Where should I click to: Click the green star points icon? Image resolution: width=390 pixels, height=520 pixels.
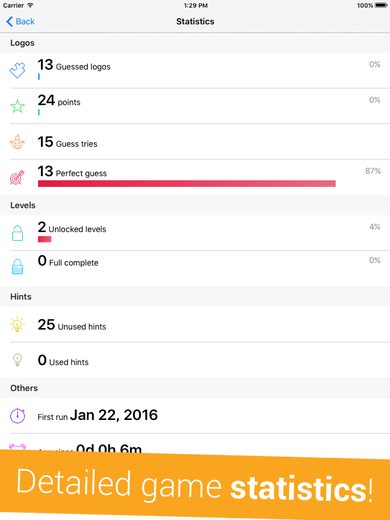click(17, 106)
